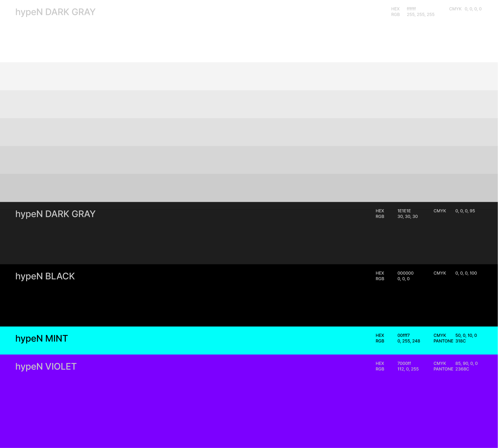Click the HEX label in the mint band
Screen dimensions: 498x448
(380, 336)
